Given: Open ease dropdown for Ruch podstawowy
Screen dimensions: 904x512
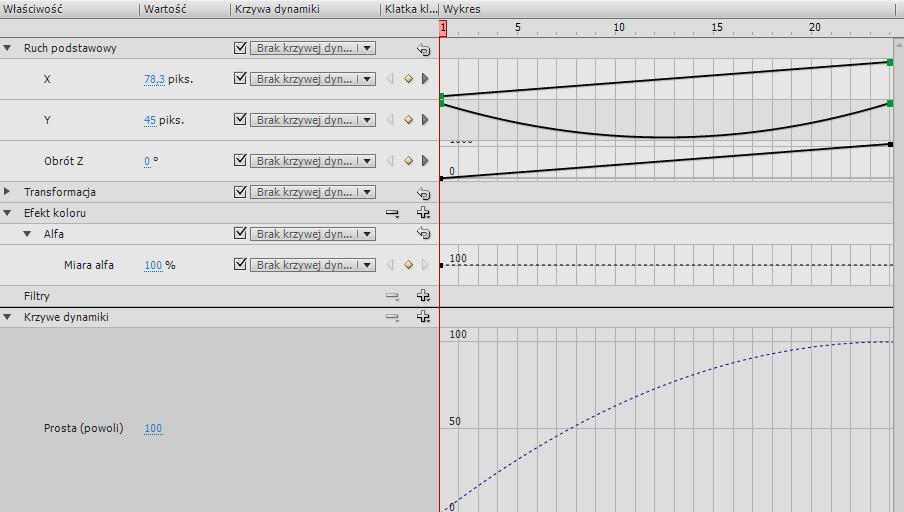Looking at the screenshot, I should pyautogui.click(x=313, y=48).
